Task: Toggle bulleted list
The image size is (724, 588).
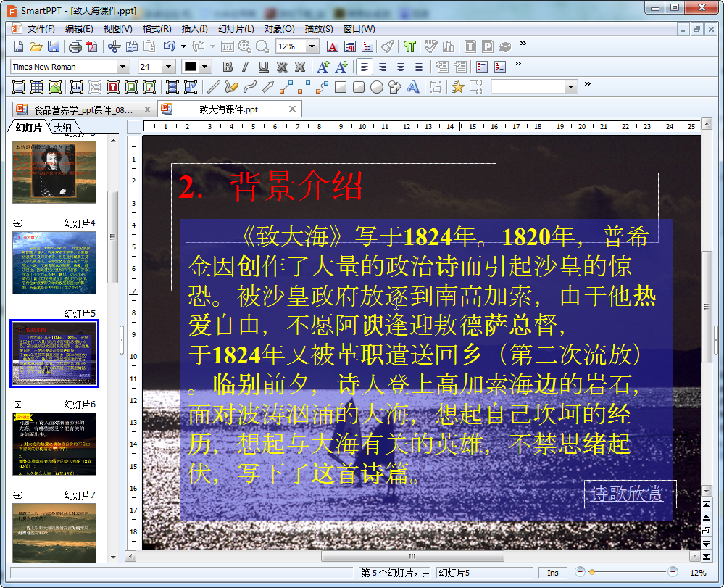Action: click(482, 67)
